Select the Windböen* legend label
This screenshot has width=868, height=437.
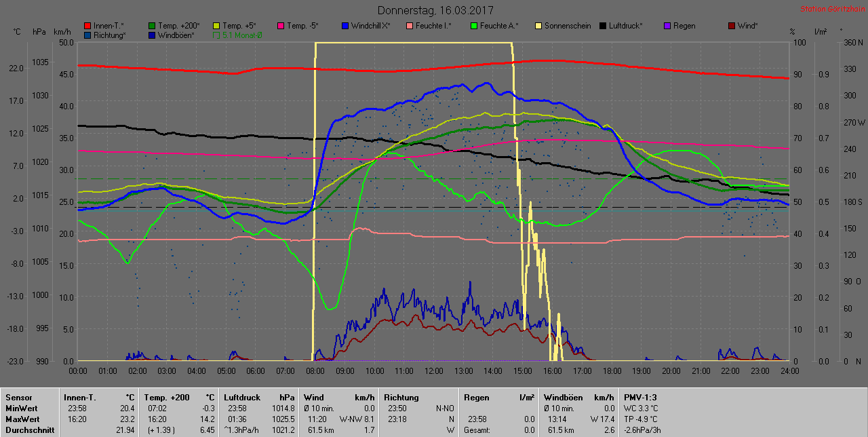tap(176, 35)
